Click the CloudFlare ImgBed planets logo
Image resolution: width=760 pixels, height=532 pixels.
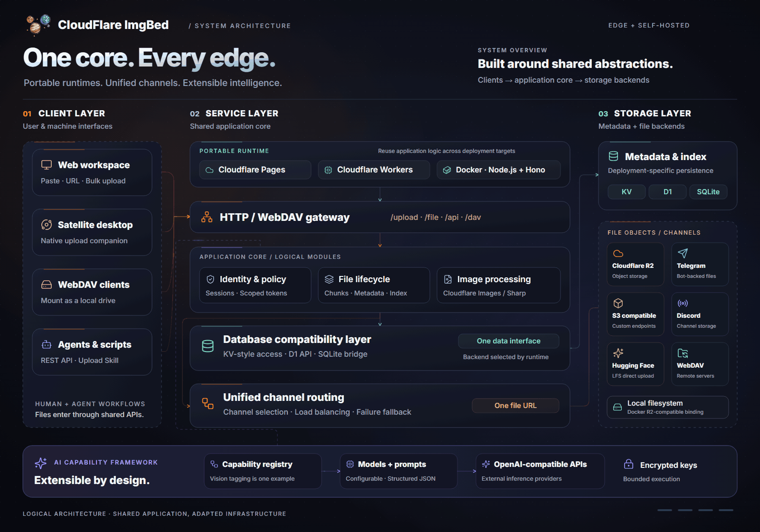[38, 24]
